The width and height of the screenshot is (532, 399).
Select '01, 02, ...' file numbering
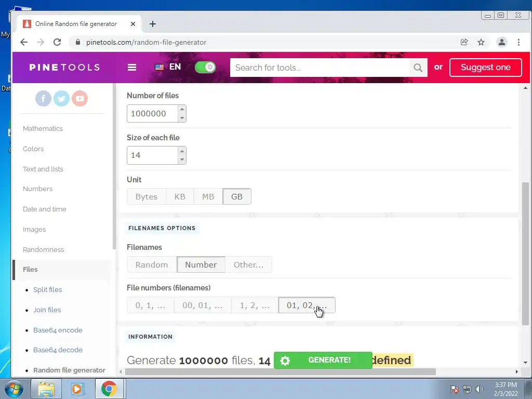click(307, 305)
